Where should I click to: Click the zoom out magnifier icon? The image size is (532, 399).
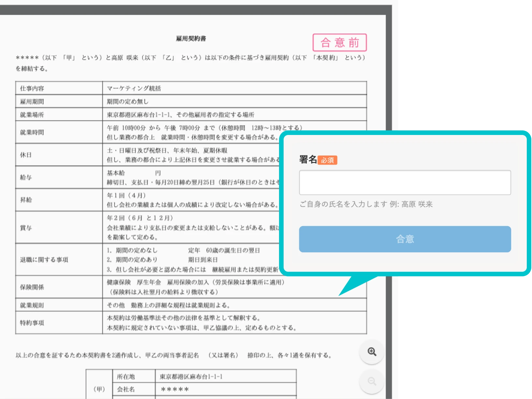372,381
